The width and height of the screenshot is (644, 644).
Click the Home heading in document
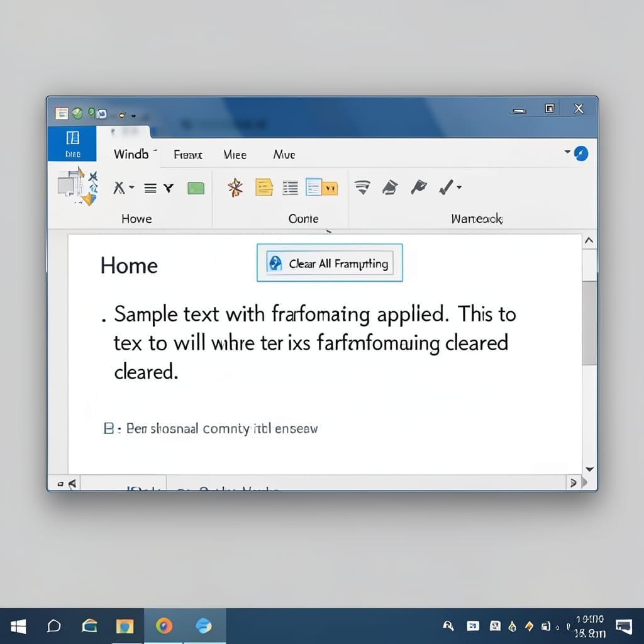coord(129,265)
